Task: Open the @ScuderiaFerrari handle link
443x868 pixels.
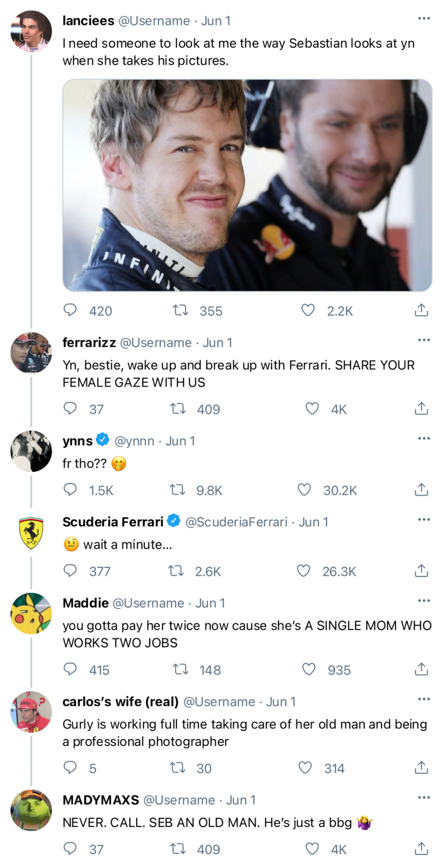Action: 236,522
